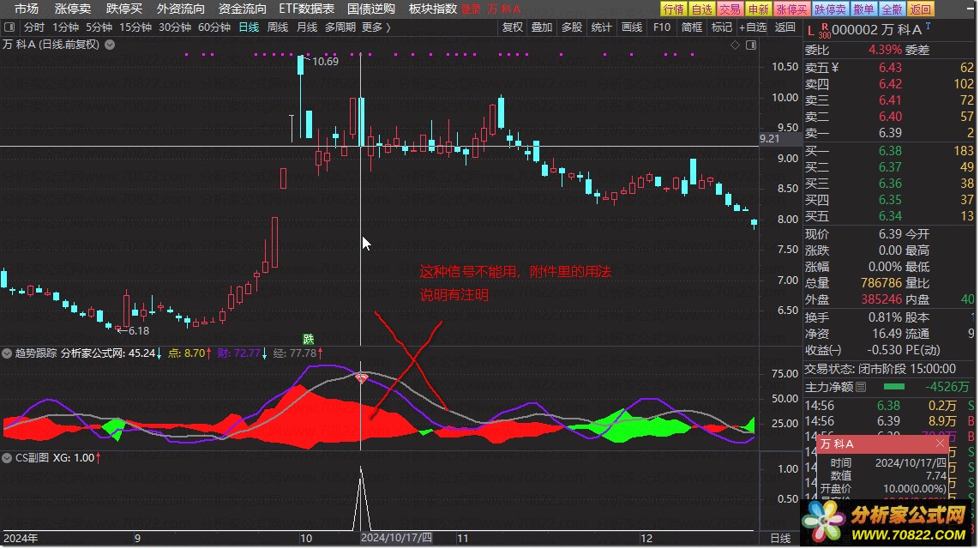Viewport: 980px width, 549px height.
Task: Add stock with +自选 button
Action: point(753,27)
